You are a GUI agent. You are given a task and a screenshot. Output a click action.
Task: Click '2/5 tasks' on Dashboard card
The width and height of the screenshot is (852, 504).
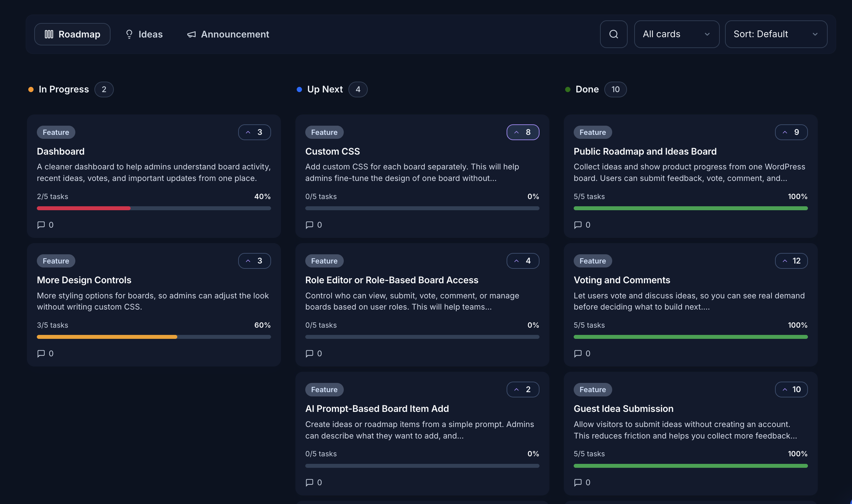click(52, 196)
